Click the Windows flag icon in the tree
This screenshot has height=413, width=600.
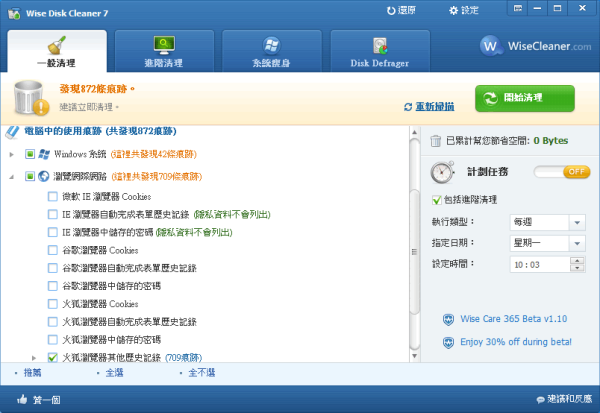44,154
